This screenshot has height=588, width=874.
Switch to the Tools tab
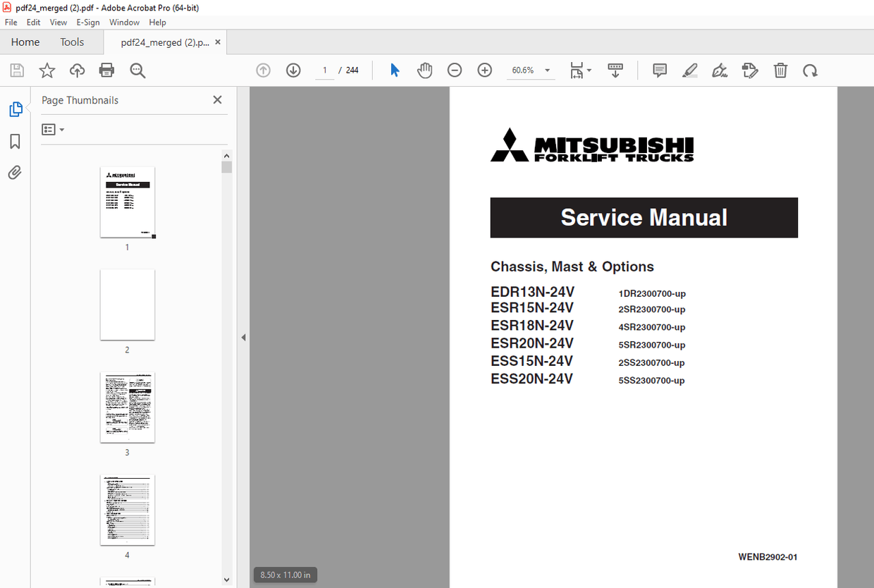[x=72, y=42]
